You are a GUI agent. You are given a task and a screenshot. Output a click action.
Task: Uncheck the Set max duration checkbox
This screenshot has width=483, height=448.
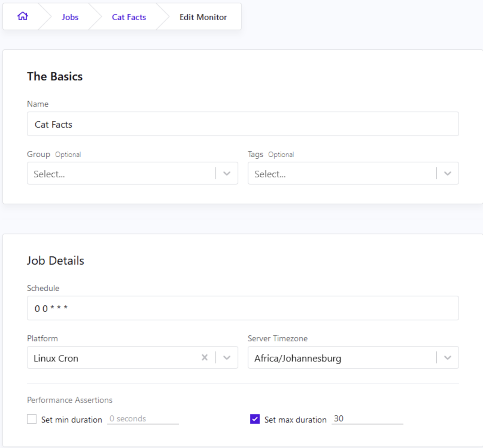coord(255,419)
